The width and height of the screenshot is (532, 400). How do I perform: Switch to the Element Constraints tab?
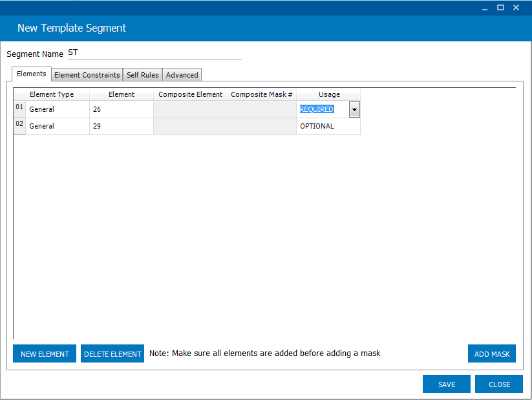[87, 75]
